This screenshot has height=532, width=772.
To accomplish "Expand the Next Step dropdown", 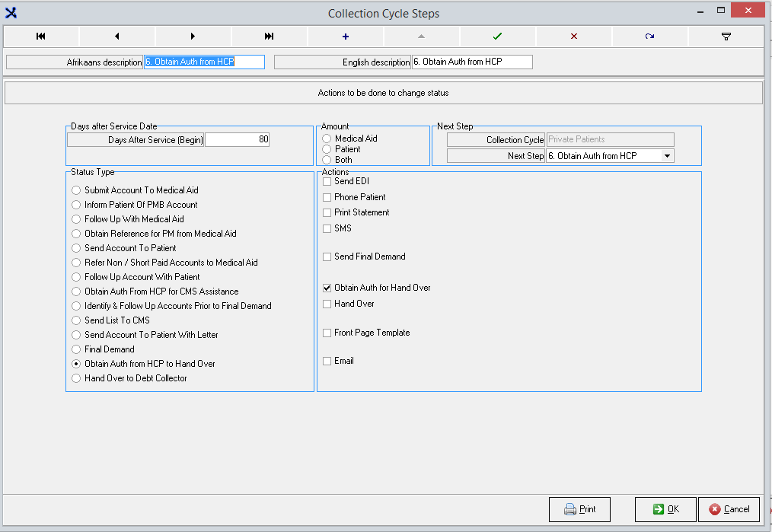I will point(668,156).
